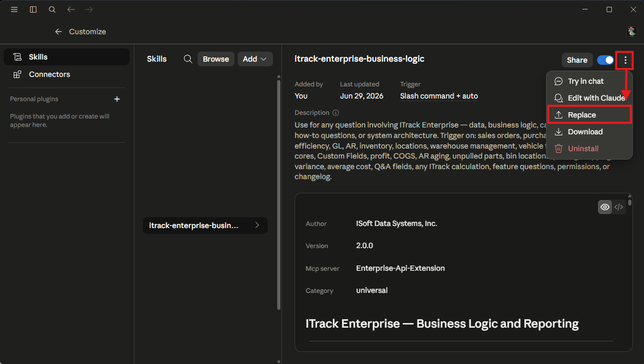Click the Browse button
The height and width of the screenshot is (364, 644).
pos(216,59)
